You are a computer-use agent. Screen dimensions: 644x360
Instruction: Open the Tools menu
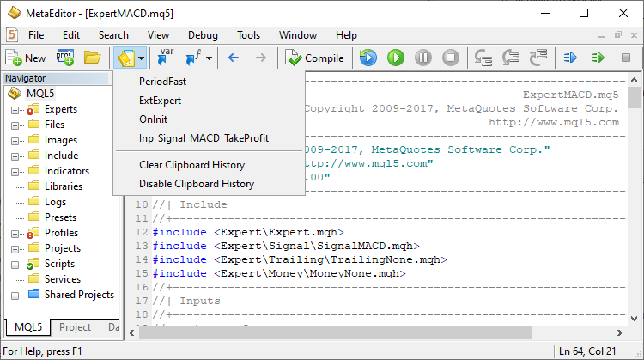coord(248,35)
